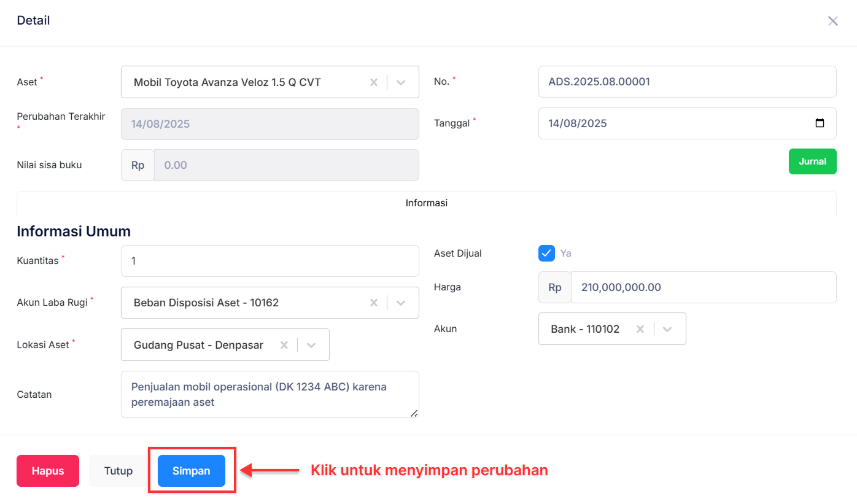The width and height of the screenshot is (857, 504).
Task: Select the Informasi tab
Action: tap(426, 203)
